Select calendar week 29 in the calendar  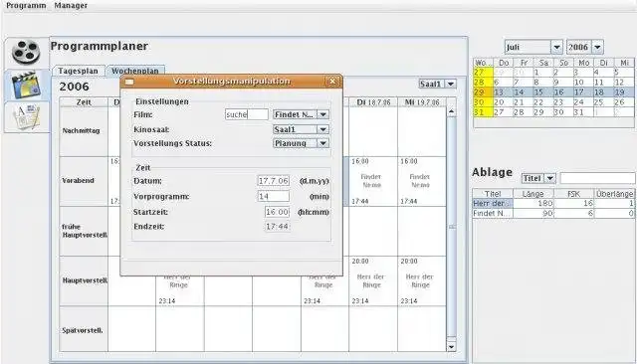pos(483,92)
